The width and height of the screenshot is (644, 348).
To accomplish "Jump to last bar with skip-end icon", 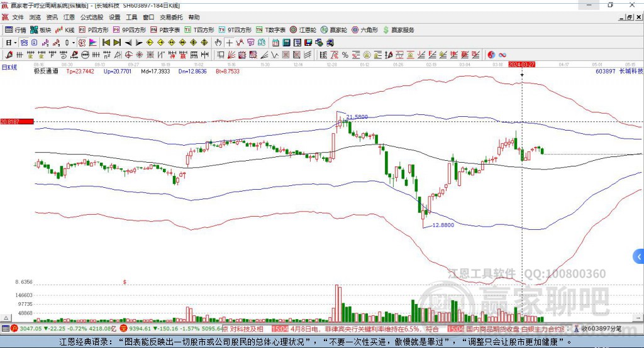I will click(x=117, y=43).
